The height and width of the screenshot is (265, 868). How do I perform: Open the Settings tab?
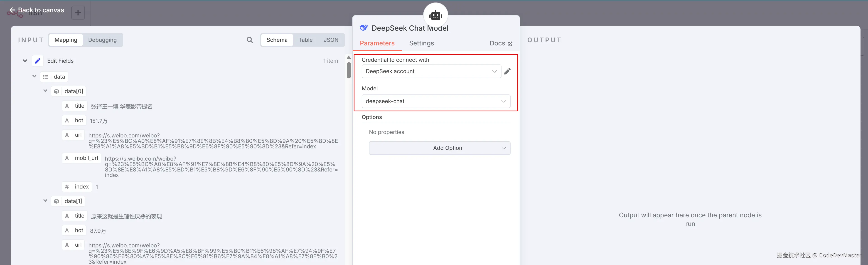pos(421,43)
